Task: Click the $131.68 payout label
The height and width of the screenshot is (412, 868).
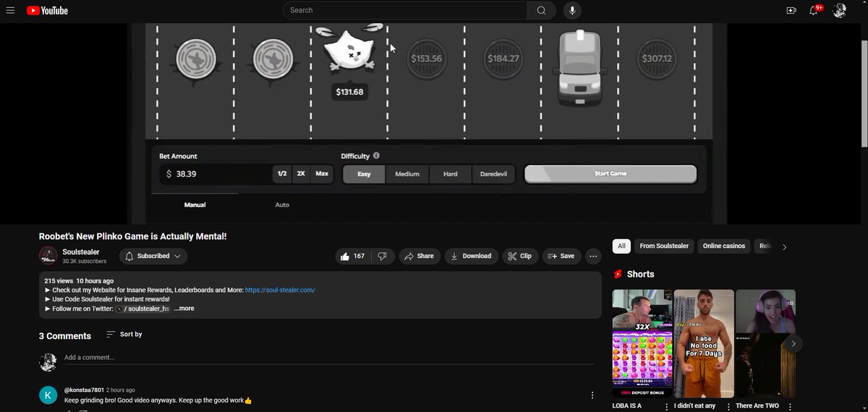Action: click(x=349, y=92)
